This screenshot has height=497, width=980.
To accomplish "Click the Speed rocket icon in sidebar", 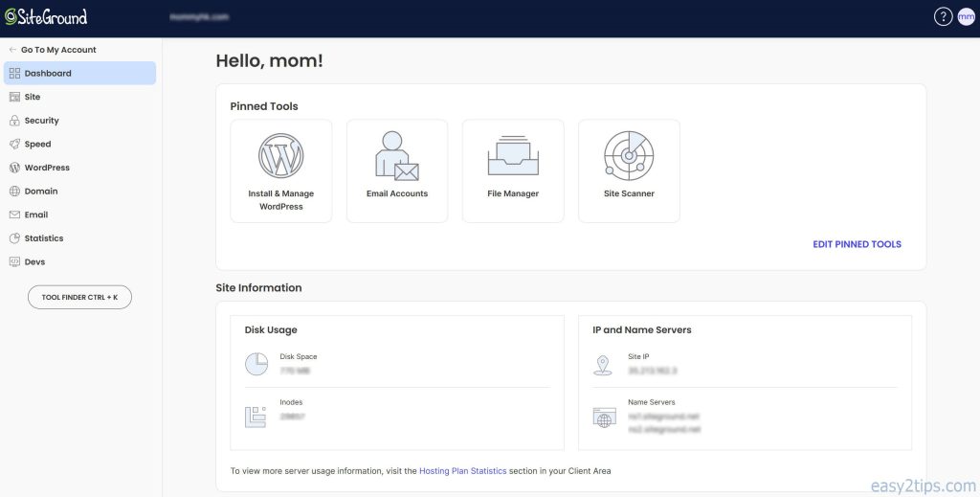I will click(14, 144).
